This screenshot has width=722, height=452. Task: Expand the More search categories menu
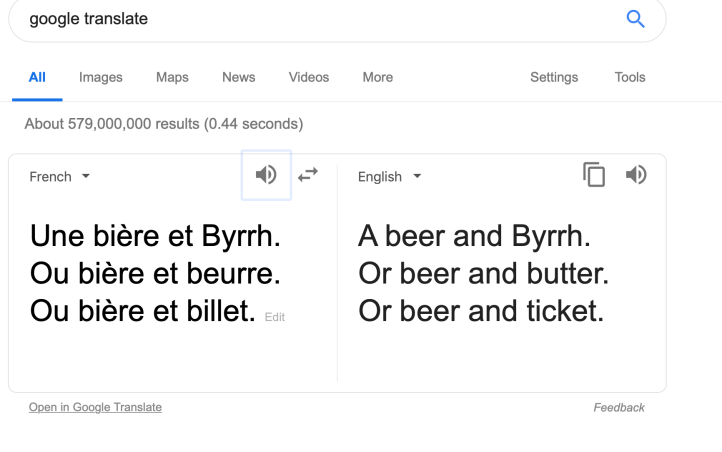pyautogui.click(x=377, y=77)
